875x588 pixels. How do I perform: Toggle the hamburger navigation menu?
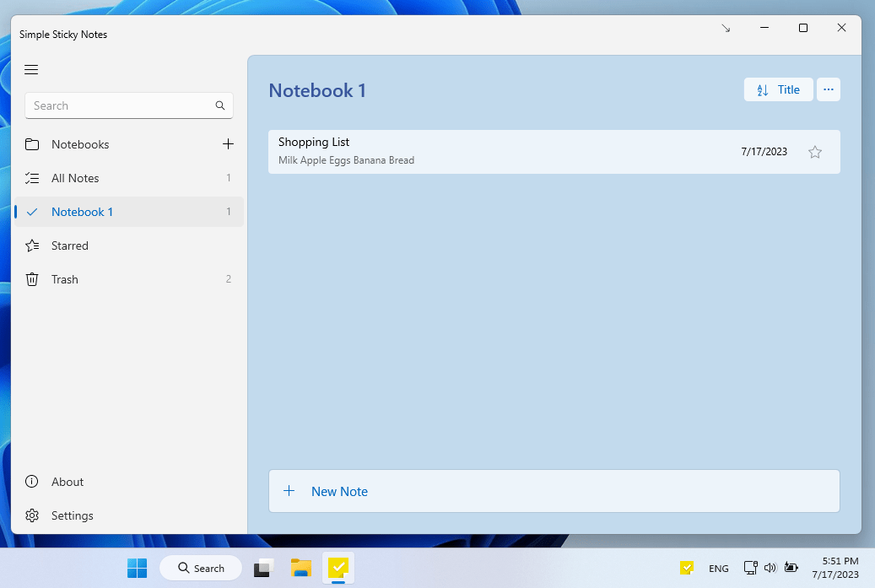(x=31, y=70)
